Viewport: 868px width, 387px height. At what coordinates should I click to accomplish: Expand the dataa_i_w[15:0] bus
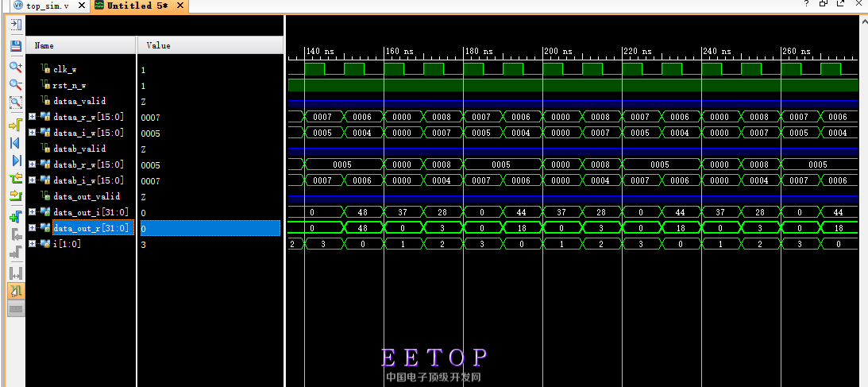[x=32, y=133]
